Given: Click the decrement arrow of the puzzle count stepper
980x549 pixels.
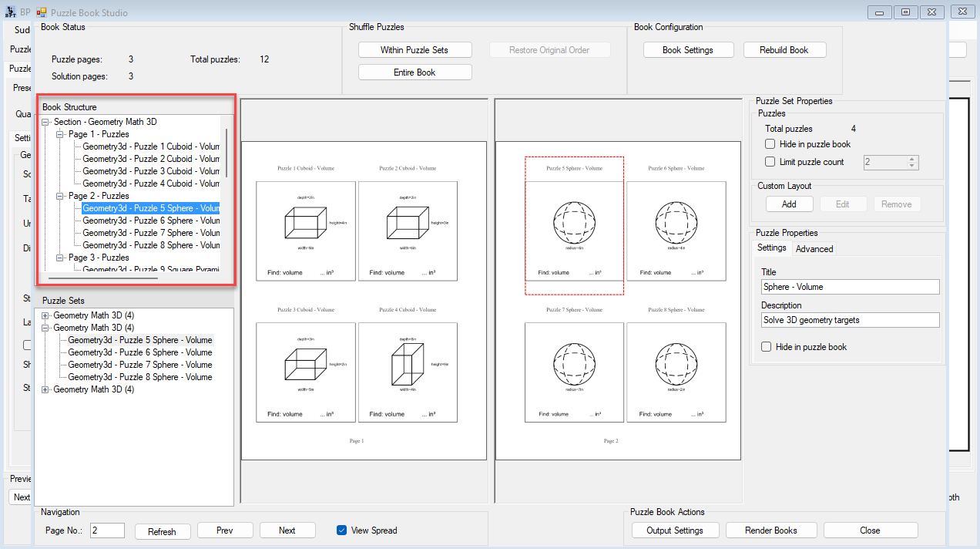Looking at the screenshot, I should [x=912, y=166].
